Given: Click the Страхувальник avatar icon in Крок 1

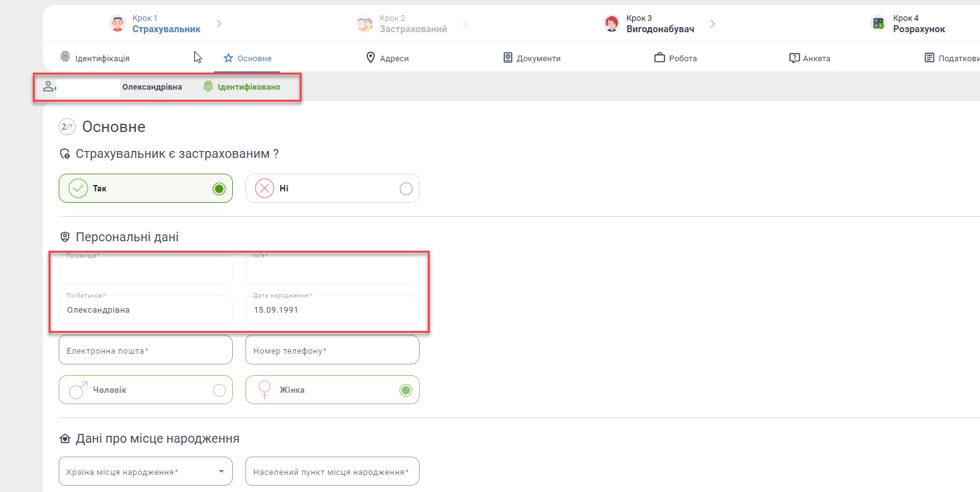Looking at the screenshot, I should 117,24.
